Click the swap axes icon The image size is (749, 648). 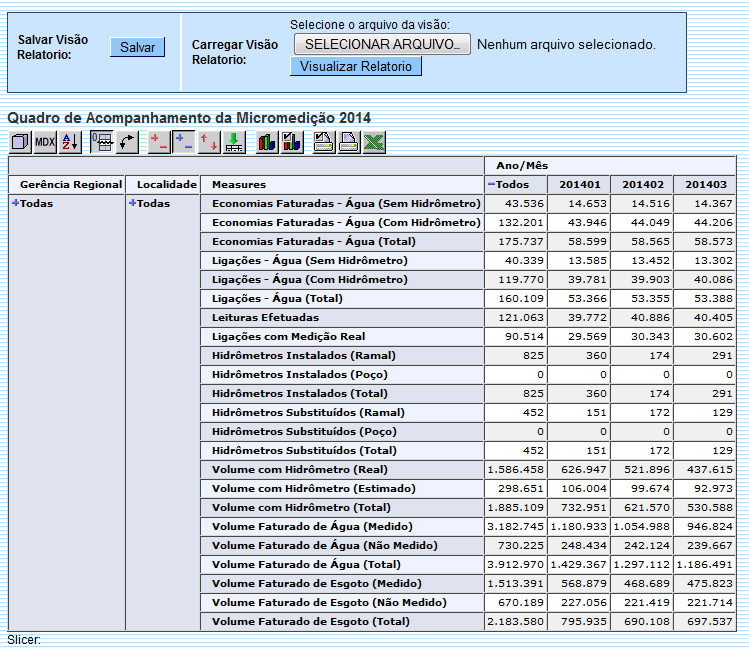tap(127, 142)
